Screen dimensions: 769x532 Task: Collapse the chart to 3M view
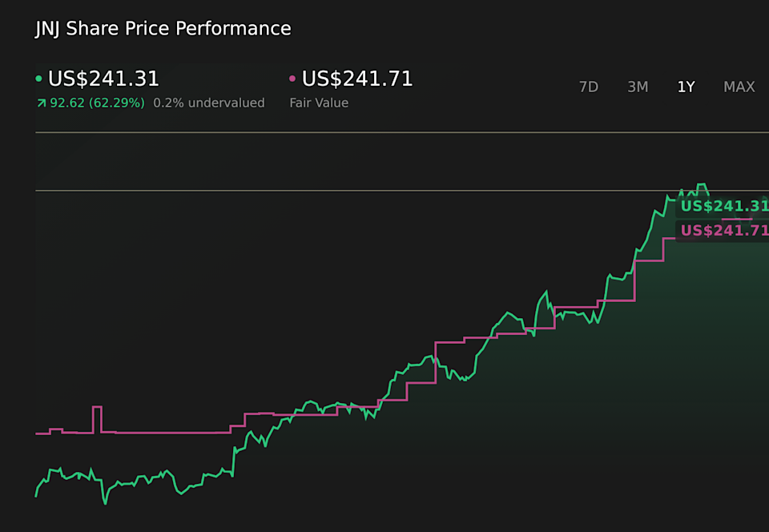tap(638, 87)
